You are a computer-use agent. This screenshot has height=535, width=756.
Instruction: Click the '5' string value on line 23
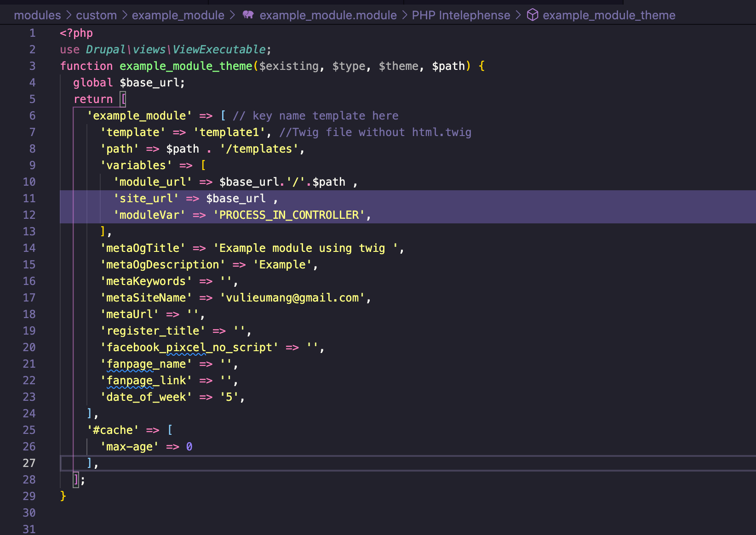point(229,397)
